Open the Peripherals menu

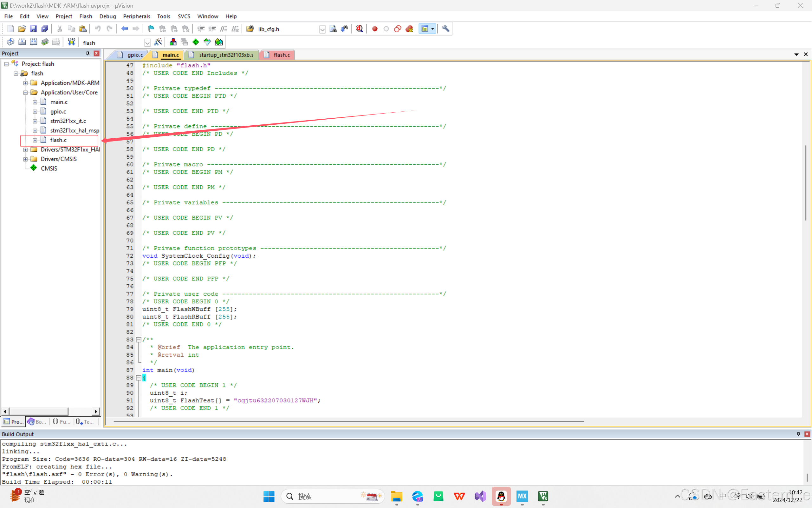(136, 16)
